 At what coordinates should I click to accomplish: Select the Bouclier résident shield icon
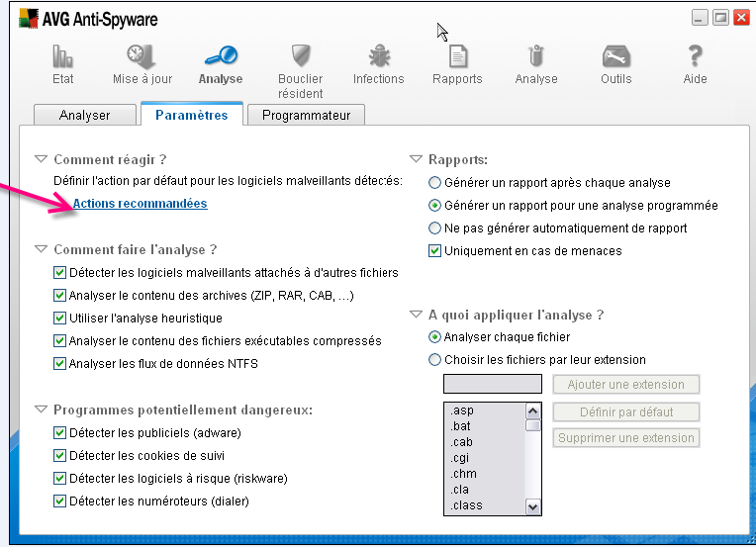click(301, 57)
